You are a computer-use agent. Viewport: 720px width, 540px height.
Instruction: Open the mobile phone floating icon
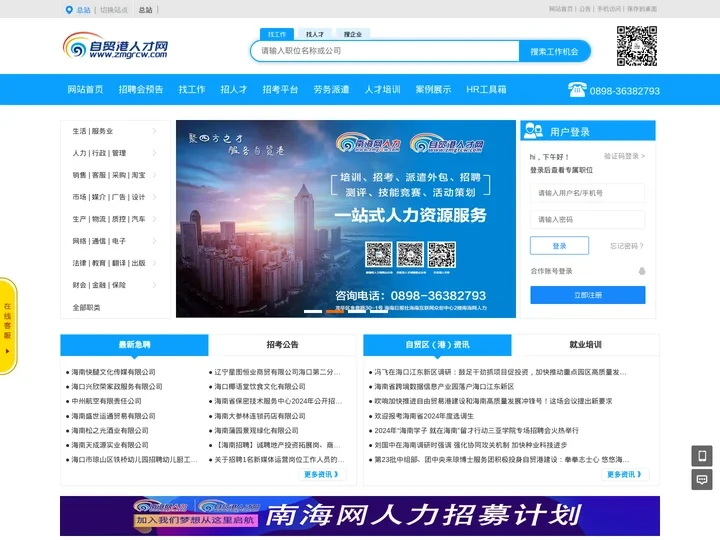(x=702, y=456)
